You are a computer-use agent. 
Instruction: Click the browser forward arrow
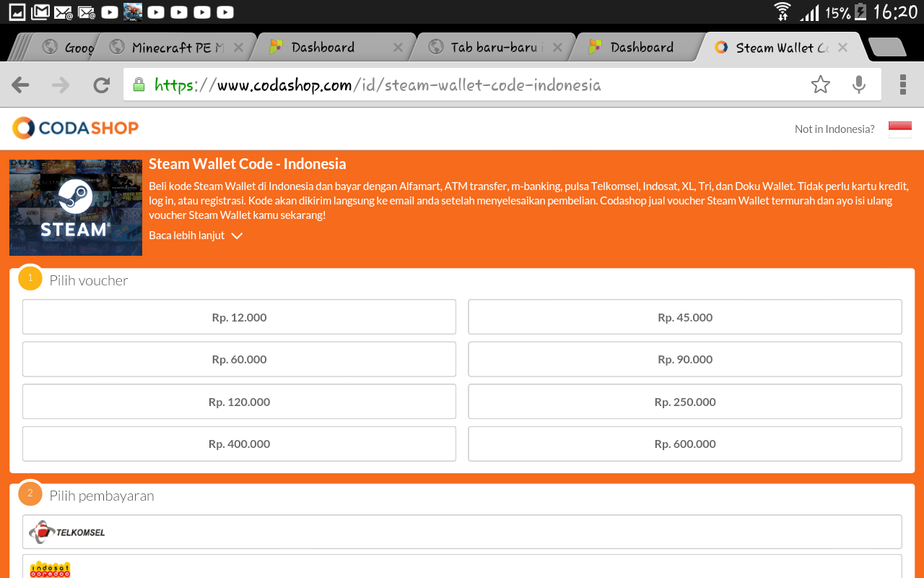coord(61,85)
